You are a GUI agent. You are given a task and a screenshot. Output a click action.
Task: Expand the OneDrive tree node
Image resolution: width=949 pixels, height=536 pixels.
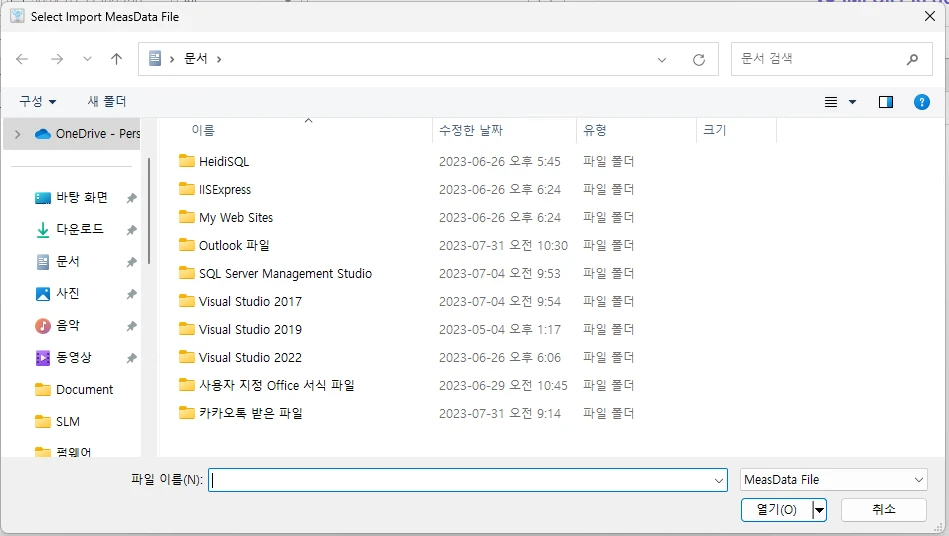click(18, 134)
